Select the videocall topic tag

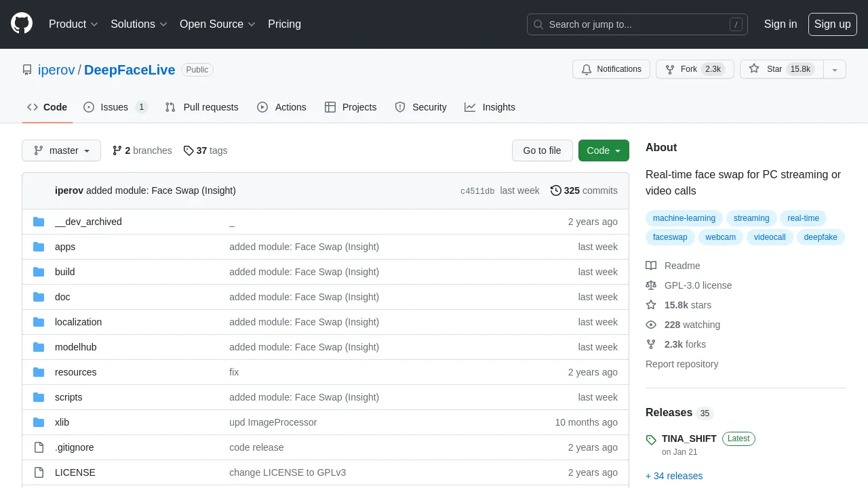770,237
